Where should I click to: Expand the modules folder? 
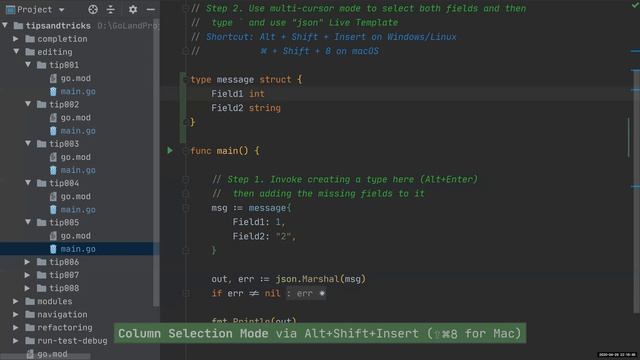16,301
